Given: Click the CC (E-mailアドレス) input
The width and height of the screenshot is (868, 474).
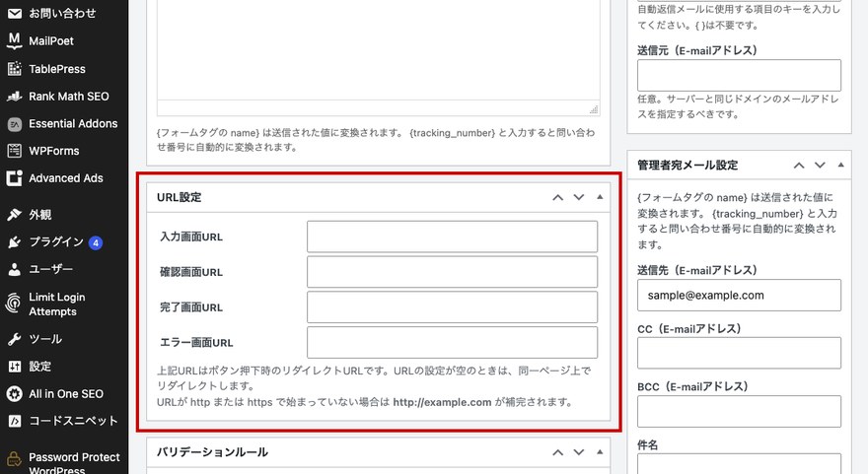Looking at the screenshot, I should (x=739, y=353).
